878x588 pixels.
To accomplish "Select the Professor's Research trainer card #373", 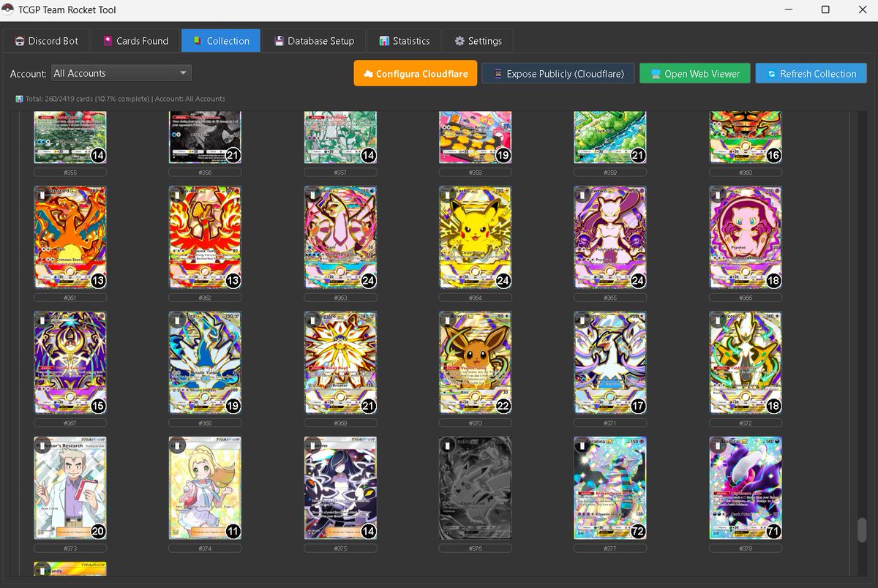I will pos(70,489).
